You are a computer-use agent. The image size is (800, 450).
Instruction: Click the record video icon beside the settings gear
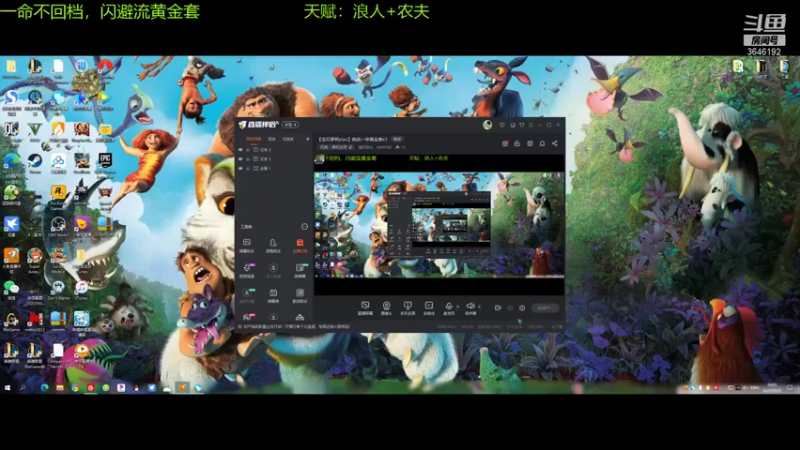point(498,308)
